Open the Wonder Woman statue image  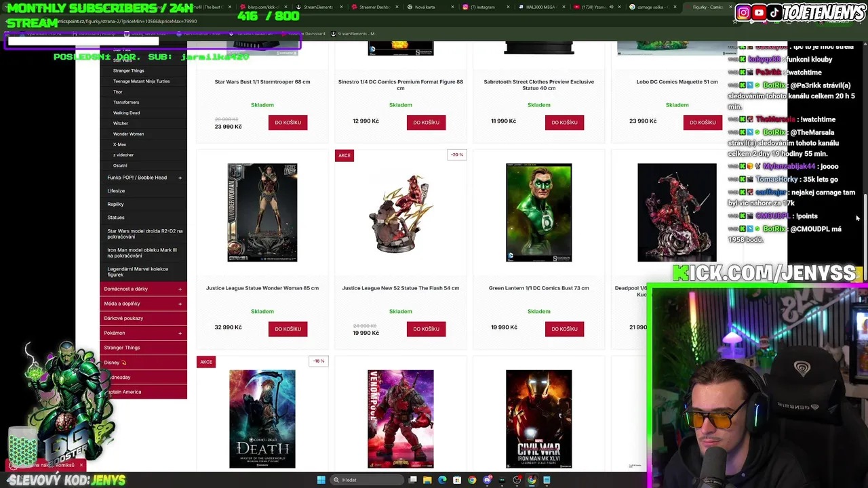[x=262, y=212]
